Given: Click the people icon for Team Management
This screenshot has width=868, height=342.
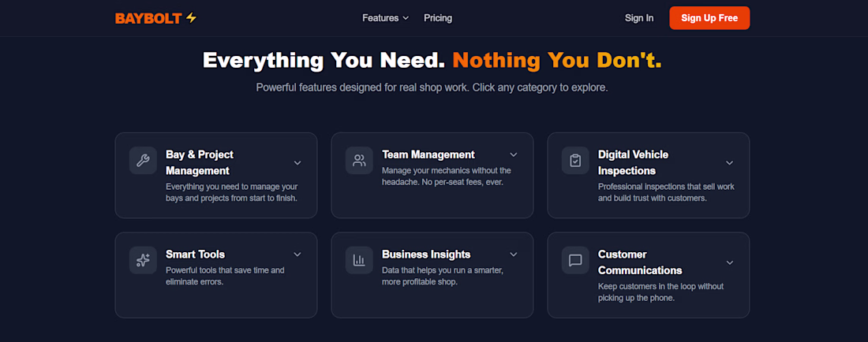Looking at the screenshot, I should 359,161.
